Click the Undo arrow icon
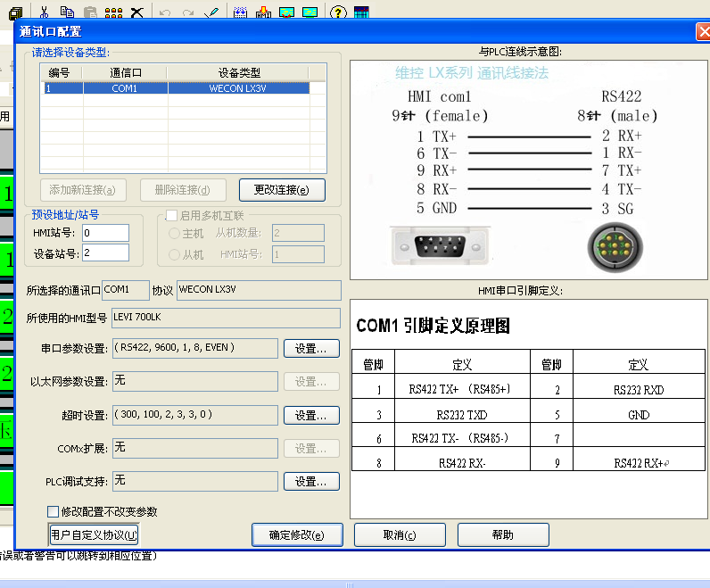Image resolution: width=710 pixels, height=588 pixels. click(x=164, y=12)
